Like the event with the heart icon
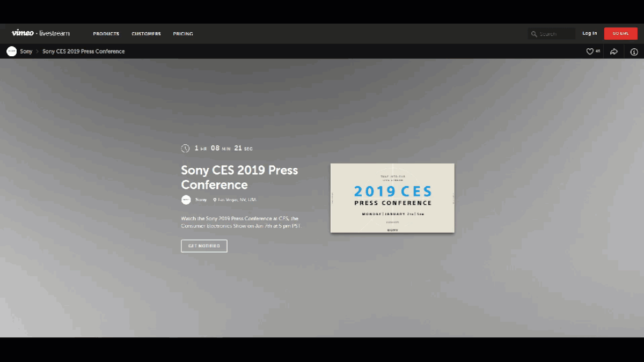The image size is (644, 362). pos(590,51)
